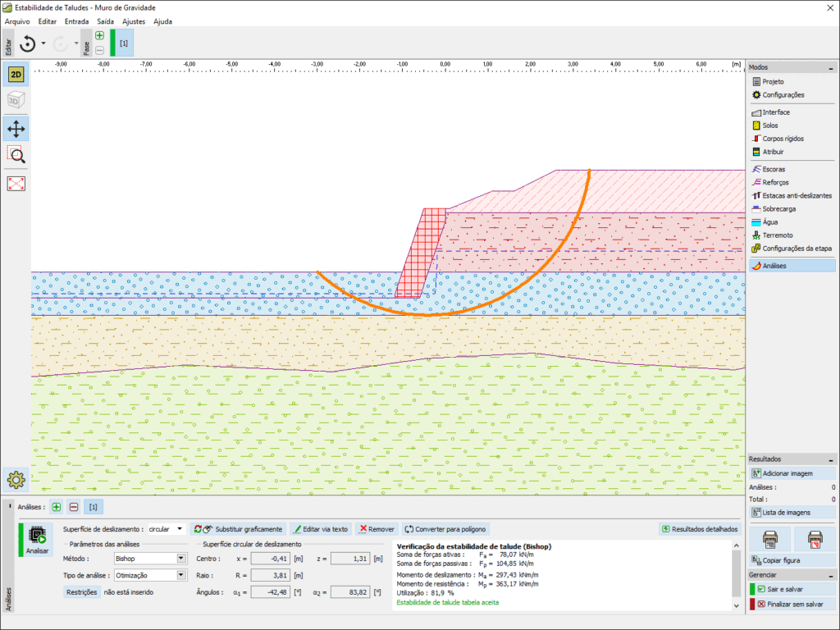This screenshot has width=840, height=630.
Task: Open the Saída menu
Action: (105, 21)
